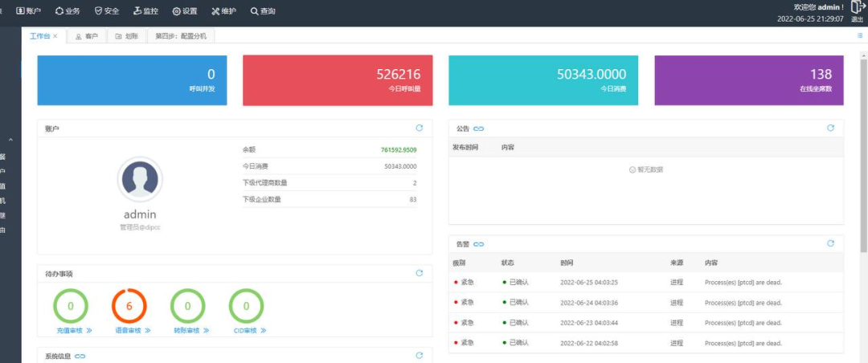Refresh the 账户 panel

[x=419, y=128]
